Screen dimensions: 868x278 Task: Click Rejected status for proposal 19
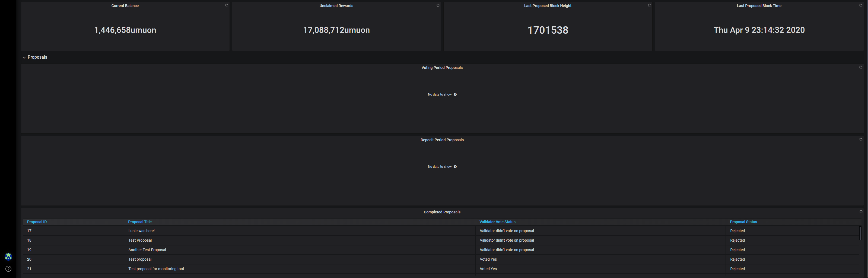[737, 250]
